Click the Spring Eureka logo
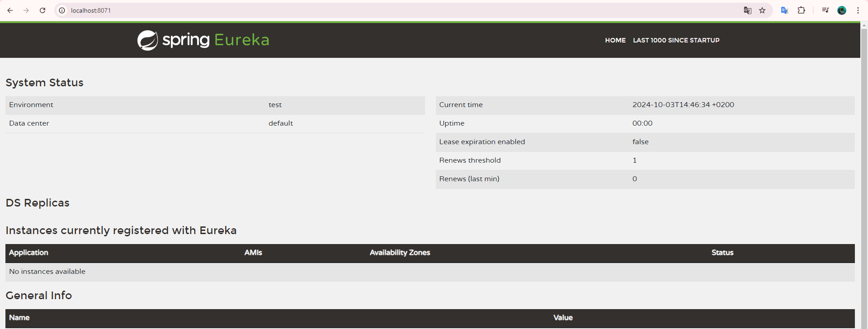Screen dimensions: 868x329 (203, 40)
